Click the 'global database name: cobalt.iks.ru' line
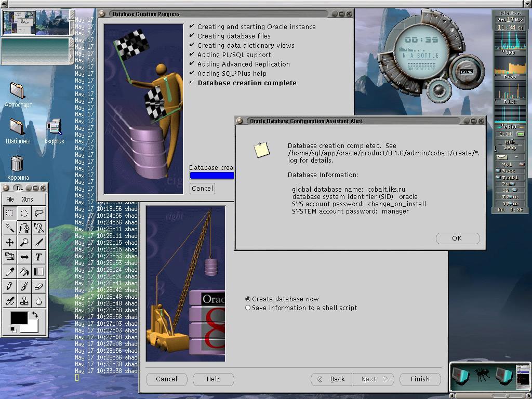 [x=349, y=189]
